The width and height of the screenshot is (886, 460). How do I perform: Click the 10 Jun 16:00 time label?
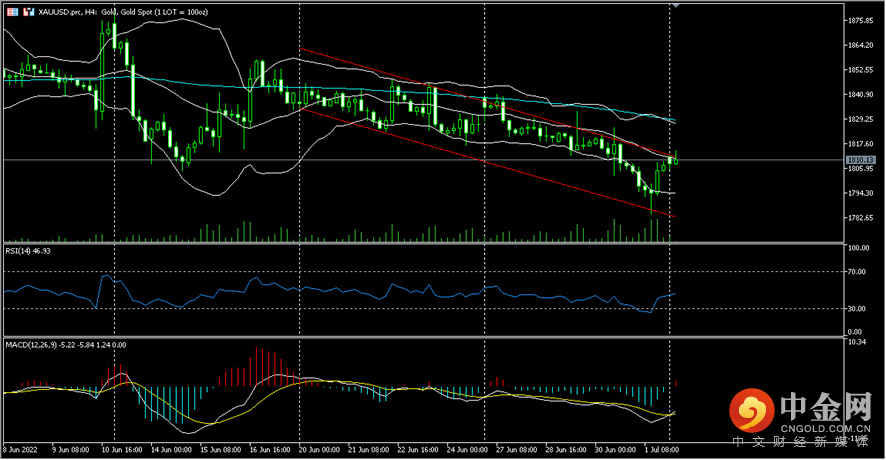tap(121, 450)
